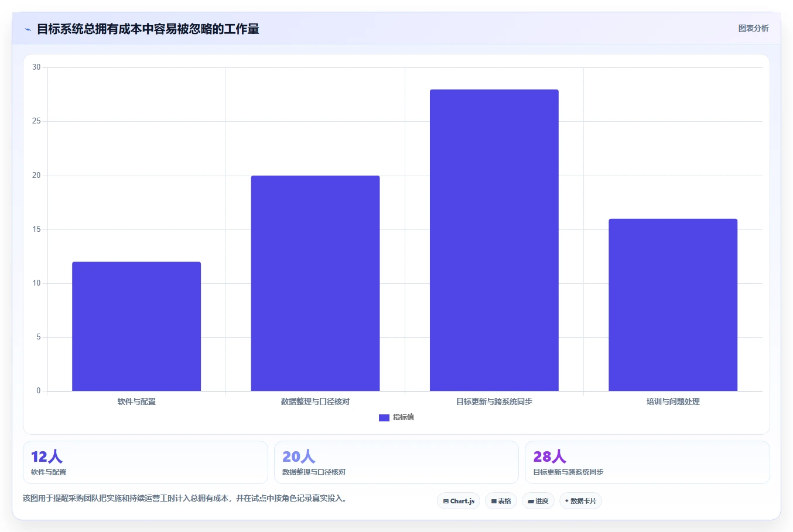Click the footer note starting with 该图用于提醒采购团队
Screen dimensions: 793x532
185,499
